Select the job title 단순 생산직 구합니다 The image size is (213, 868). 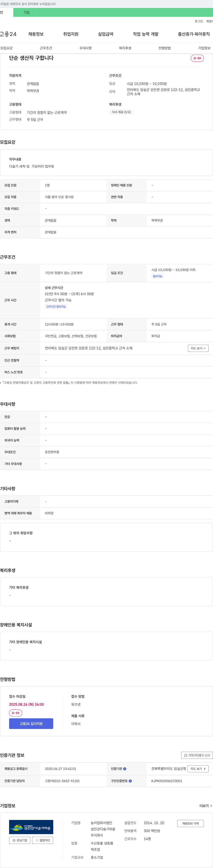(x=31, y=58)
